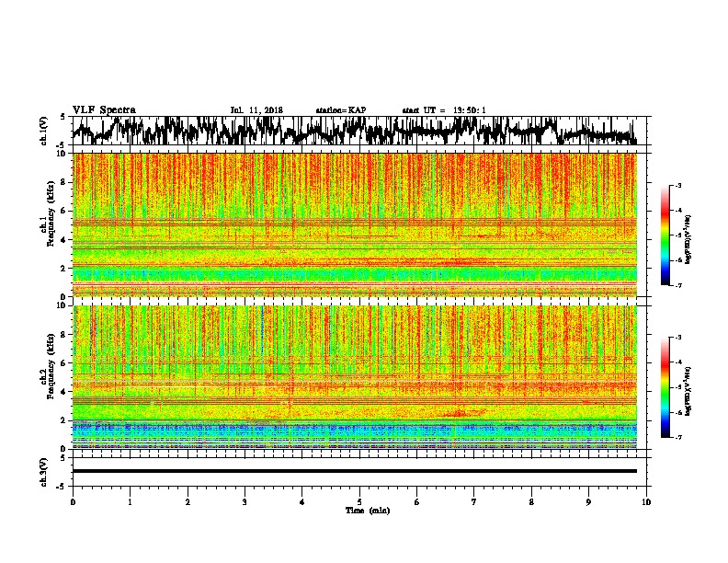The height and width of the screenshot is (563, 728).
Task: Click the ch.2 color bar log(PSD) unit label
Action: (688, 391)
